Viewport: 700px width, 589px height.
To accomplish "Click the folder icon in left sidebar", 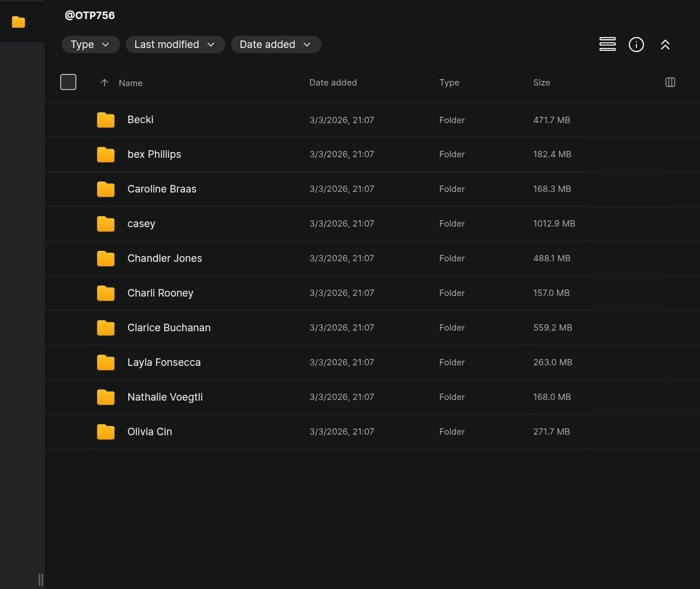I will (18, 22).
